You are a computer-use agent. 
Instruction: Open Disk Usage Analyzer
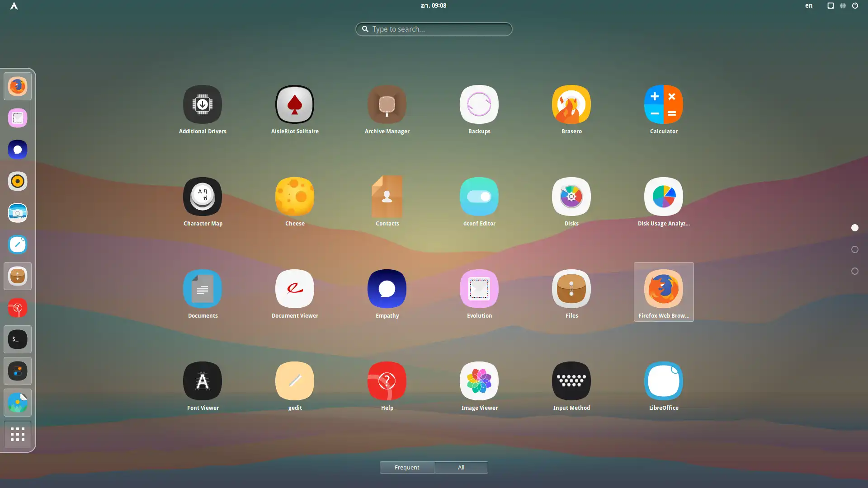coord(664,196)
